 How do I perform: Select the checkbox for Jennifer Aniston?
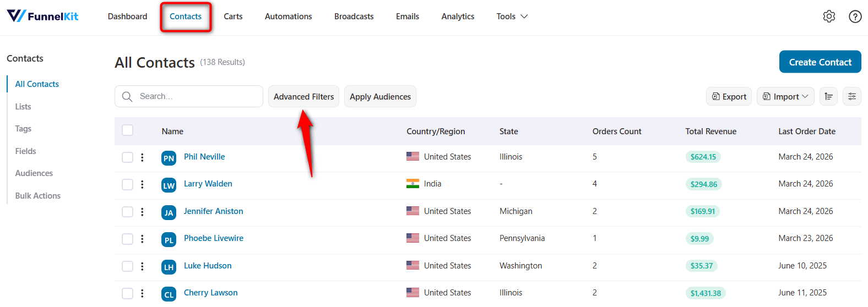click(x=127, y=212)
